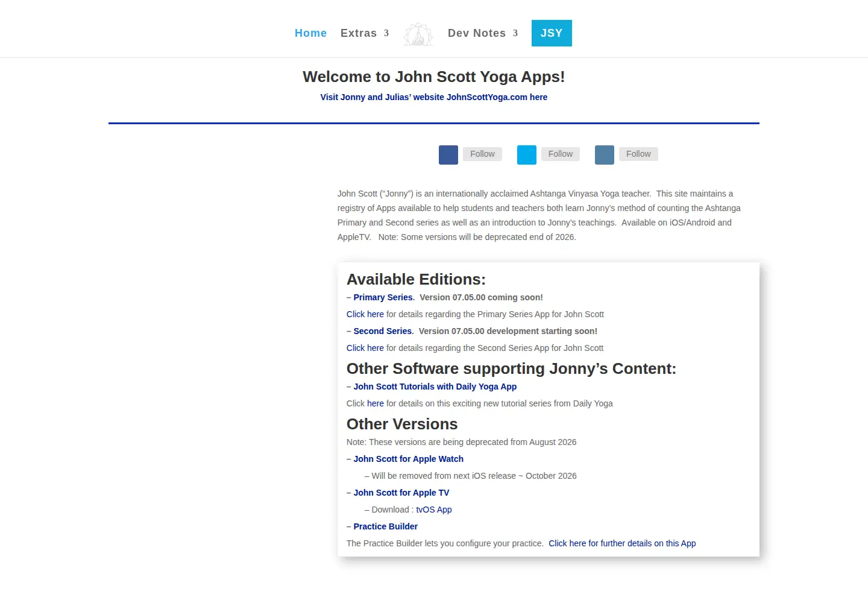This screenshot has width=868, height=603.
Task: Follow the tvOS App download link
Action: [434, 510]
